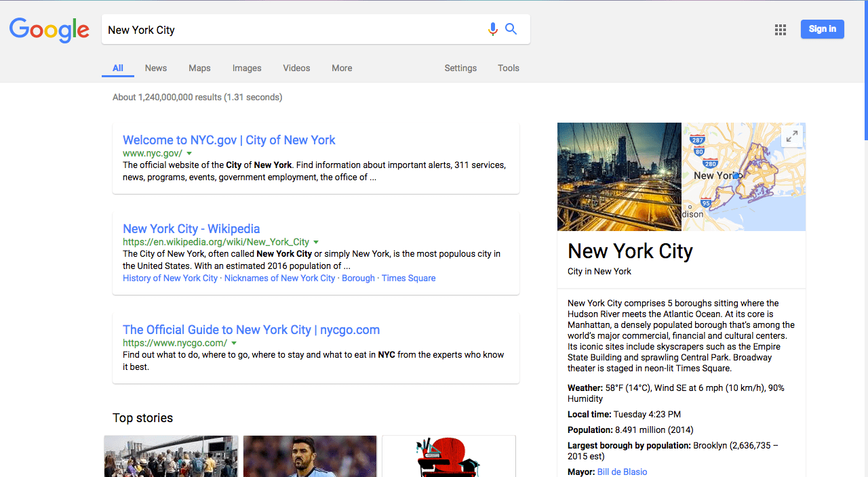Image resolution: width=868 pixels, height=477 pixels.
Task: Open the top story with crowd by bridge
Action: coord(171,456)
